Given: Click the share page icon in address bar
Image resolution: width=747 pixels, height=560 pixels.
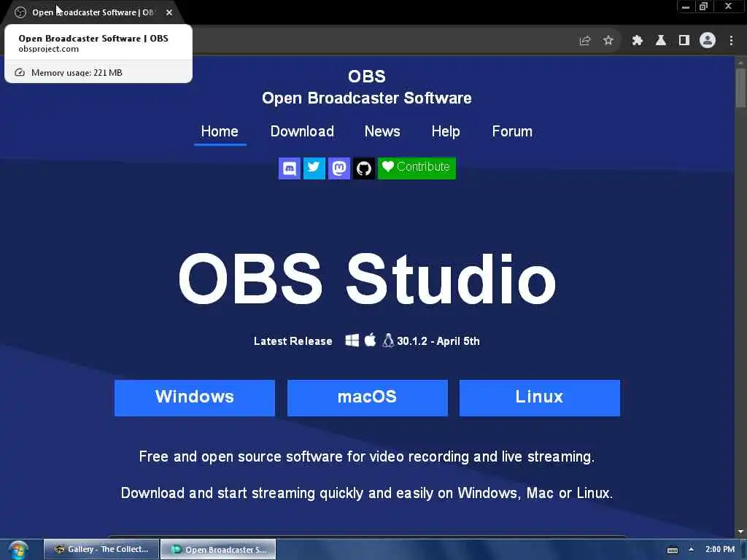Looking at the screenshot, I should [x=584, y=41].
